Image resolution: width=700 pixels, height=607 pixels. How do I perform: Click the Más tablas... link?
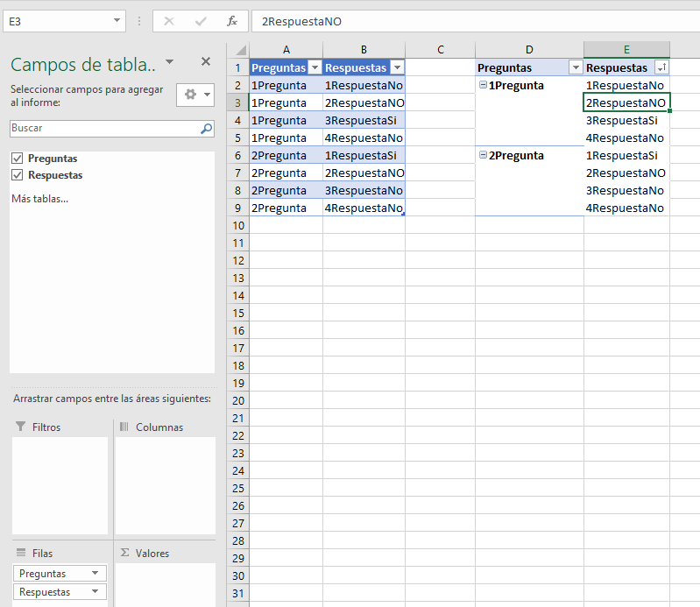[39, 199]
